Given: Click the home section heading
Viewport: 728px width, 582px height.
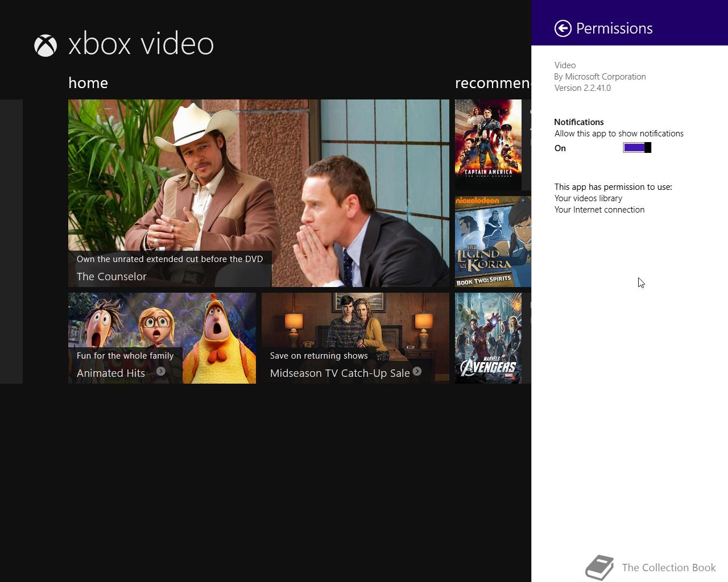Looking at the screenshot, I should pos(88,83).
